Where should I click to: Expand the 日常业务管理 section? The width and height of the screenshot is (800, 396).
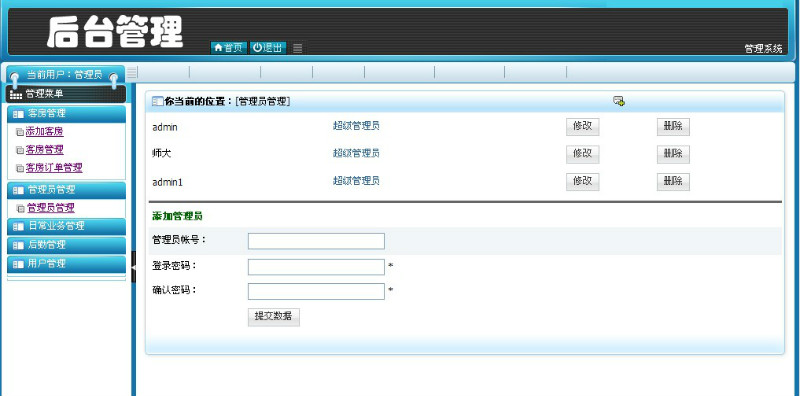point(66,226)
